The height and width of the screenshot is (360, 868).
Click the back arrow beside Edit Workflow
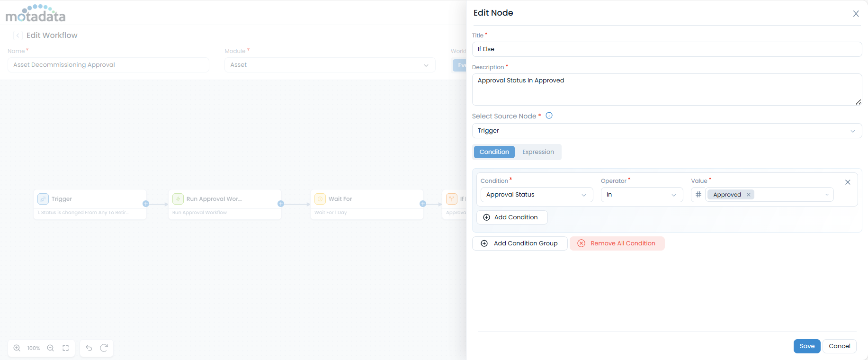coord(18,36)
